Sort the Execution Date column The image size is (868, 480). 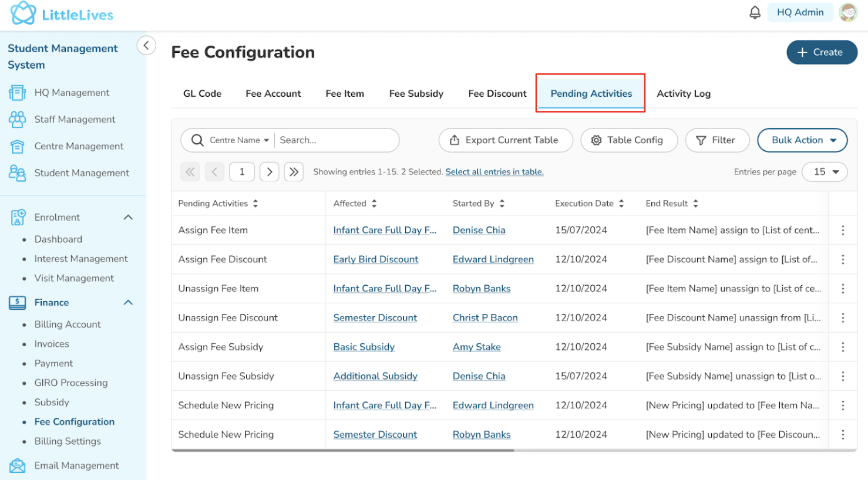[621, 204]
